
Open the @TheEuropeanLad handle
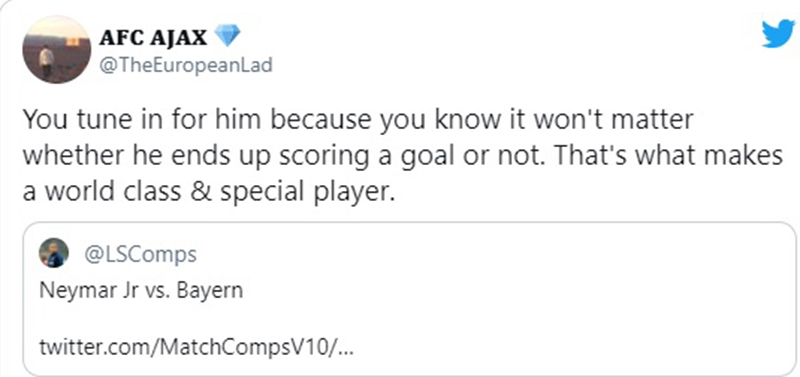pyautogui.click(x=186, y=65)
